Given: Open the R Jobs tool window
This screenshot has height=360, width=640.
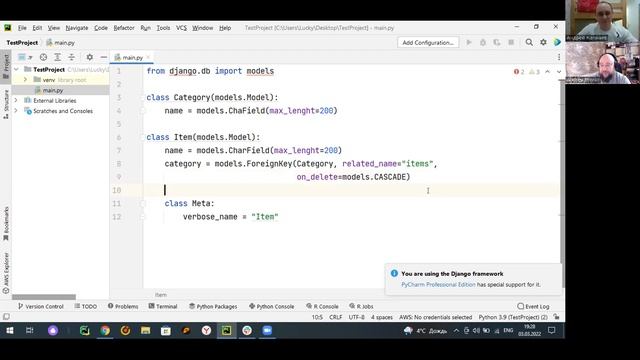Looking at the screenshot, I should coord(361,306).
